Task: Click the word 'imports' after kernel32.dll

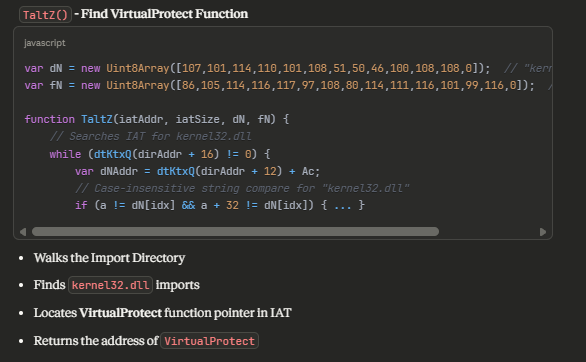Action: 178,285
